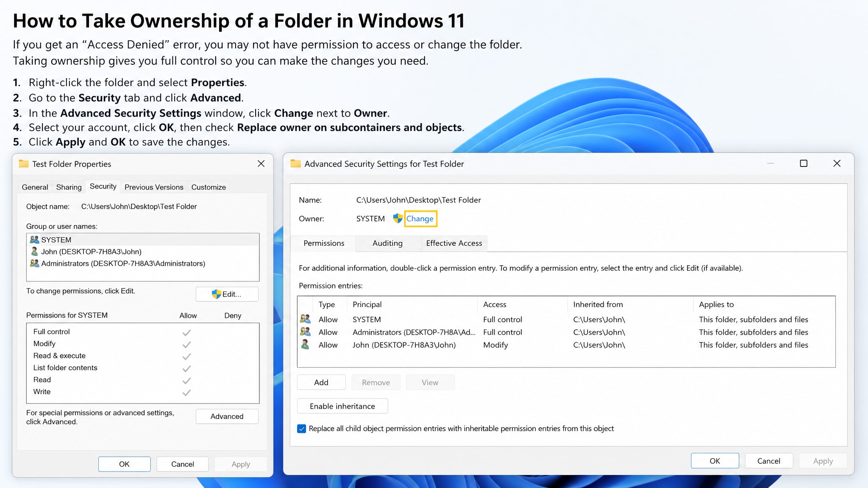
Task: Click the View permission entry button
Action: pyautogui.click(x=430, y=382)
